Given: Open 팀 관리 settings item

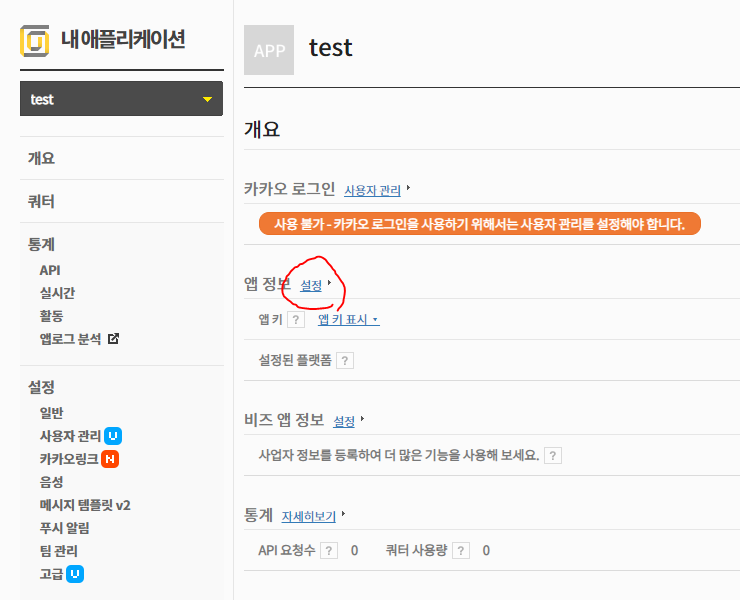Looking at the screenshot, I should pos(59,551).
